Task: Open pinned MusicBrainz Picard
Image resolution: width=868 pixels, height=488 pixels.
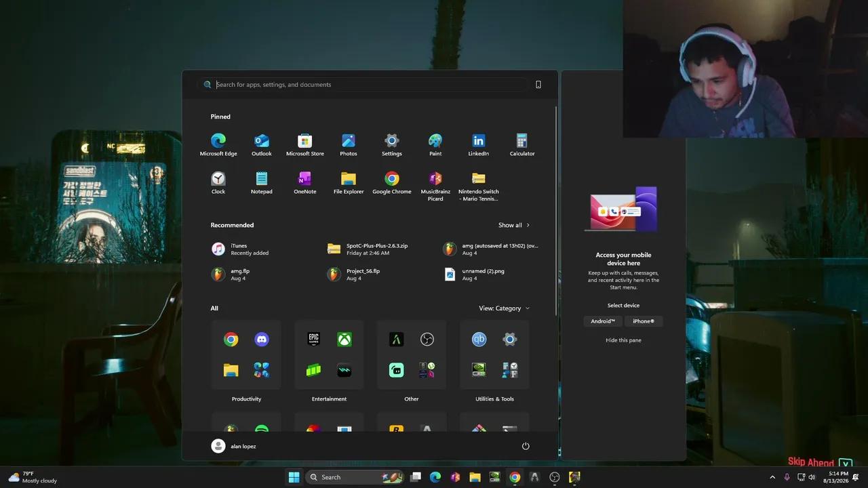Action: tap(435, 186)
